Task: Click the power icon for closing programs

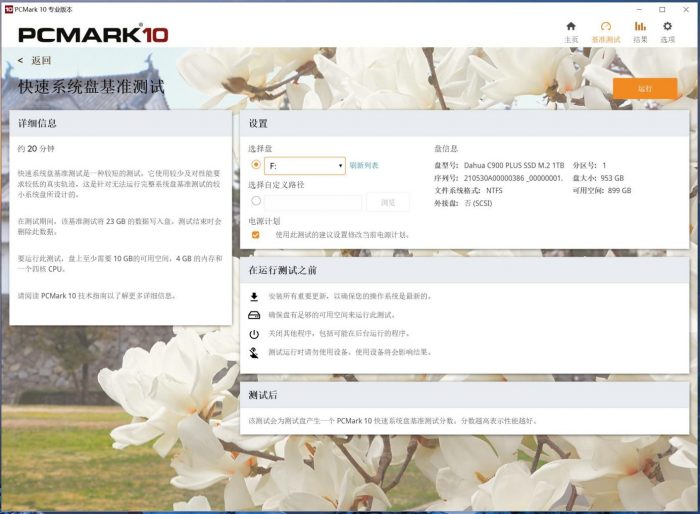Action: pyautogui.click(x=254, y=334)
